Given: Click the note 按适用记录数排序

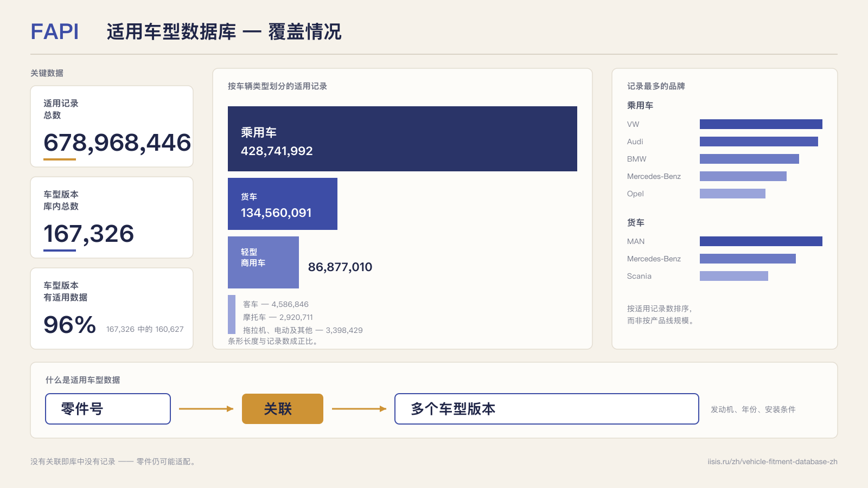Looking at the screenshot, I should click(x=660, y=309).
